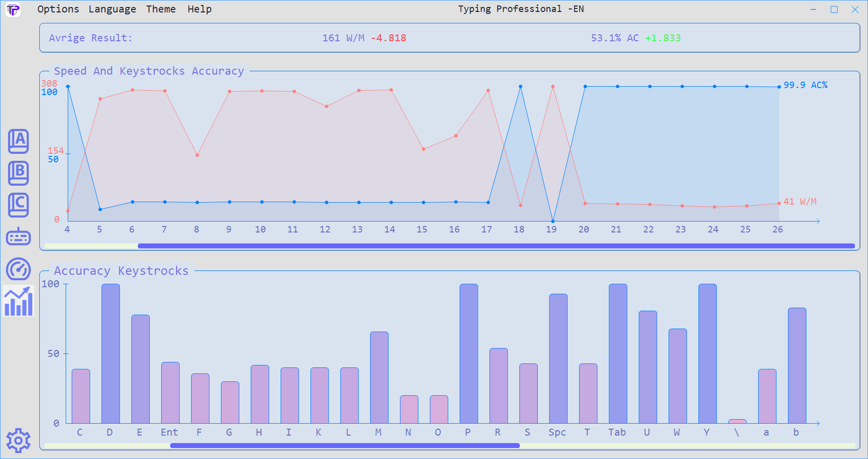Click the Avrige Result label
The width and height of the screenshot is (868, 459).
point(91,38)
